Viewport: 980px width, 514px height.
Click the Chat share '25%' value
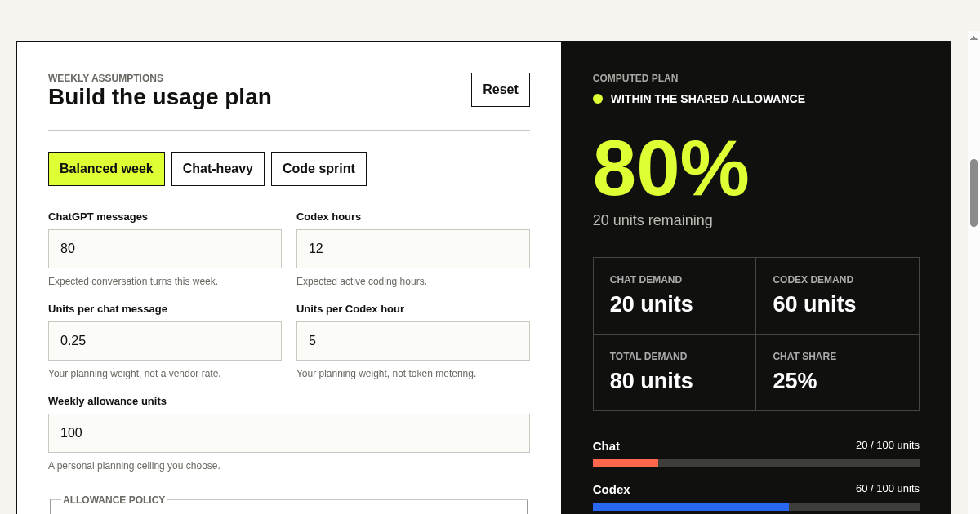(x=795, y=381)
